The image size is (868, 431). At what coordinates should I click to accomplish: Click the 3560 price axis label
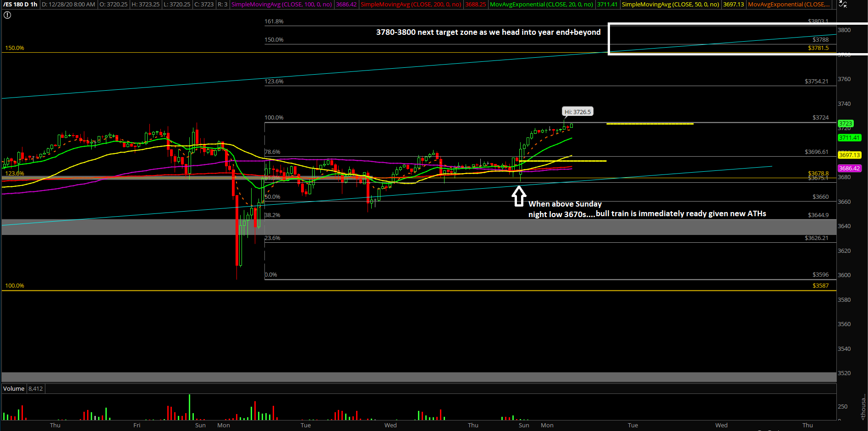coord(844,324)
